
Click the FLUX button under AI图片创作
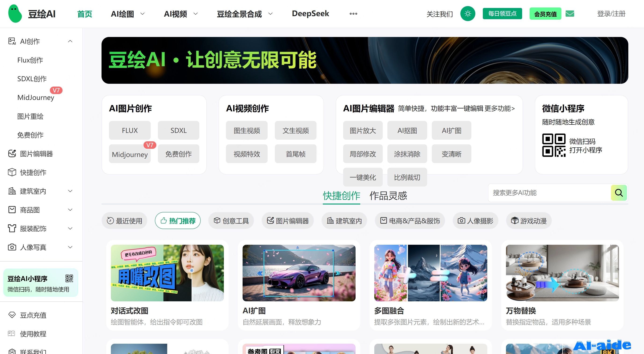(x=130, y=130)
